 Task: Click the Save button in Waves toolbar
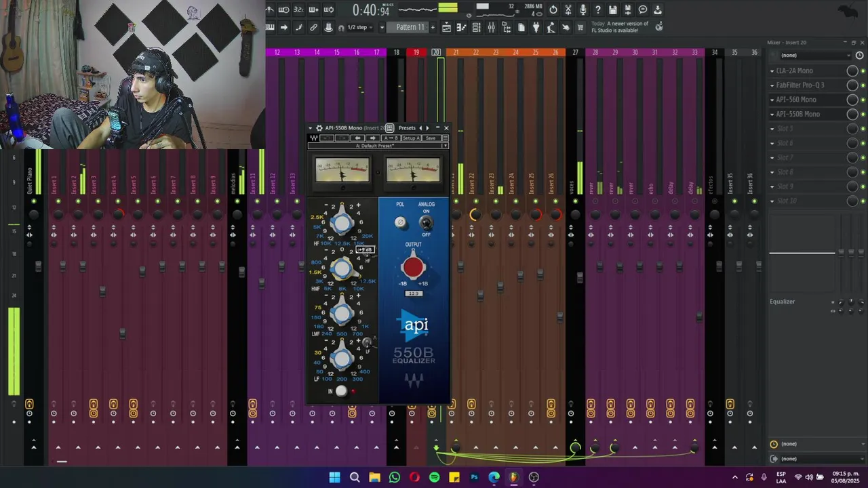[x=431, y=138]
